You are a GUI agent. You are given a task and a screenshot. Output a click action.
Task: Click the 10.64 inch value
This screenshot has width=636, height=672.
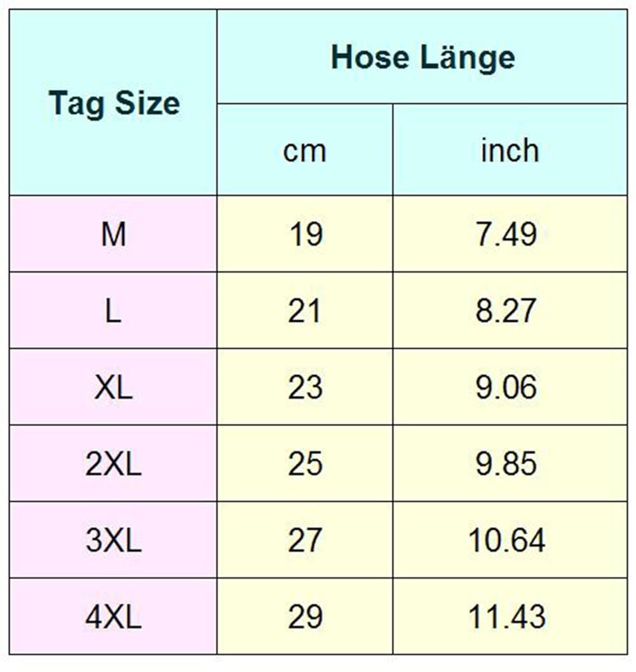506,540
